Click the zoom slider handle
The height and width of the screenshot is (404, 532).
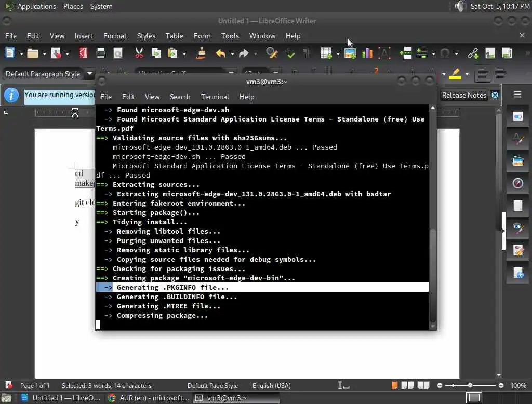click(470, 385)
